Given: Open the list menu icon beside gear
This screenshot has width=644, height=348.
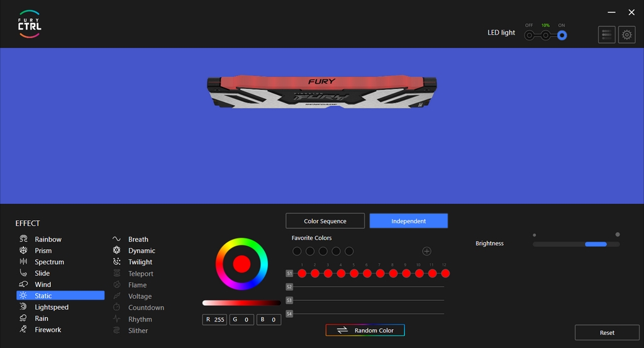Looking at the screenshot, I should point(607,35).
